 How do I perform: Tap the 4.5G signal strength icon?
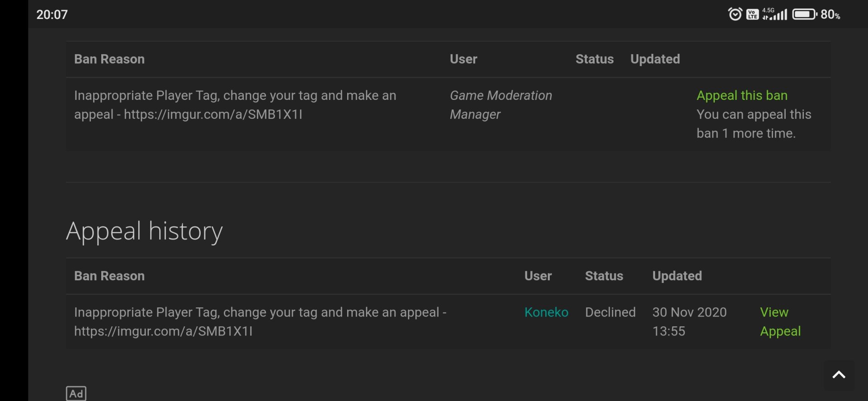pyautogui.click(x=774, y=14)
